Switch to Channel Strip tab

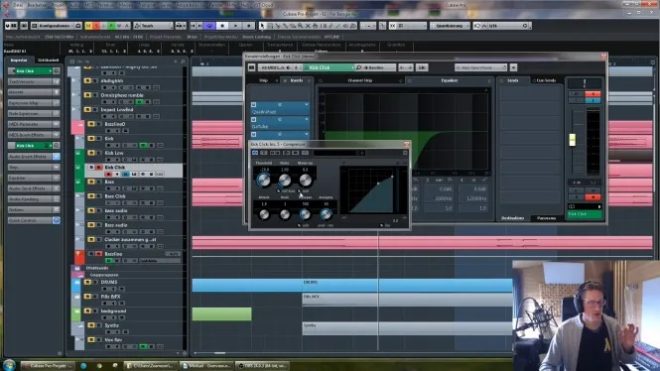click(359, 80)
